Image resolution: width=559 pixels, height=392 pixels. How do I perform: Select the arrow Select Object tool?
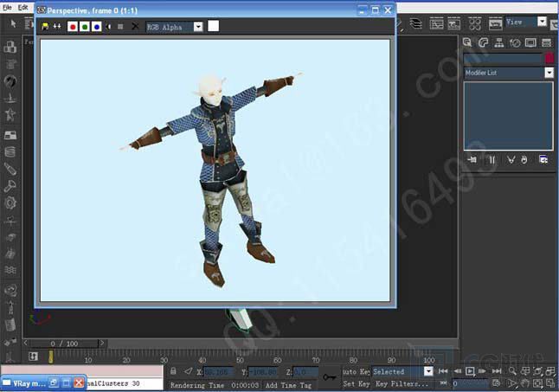tap(13, 24)
